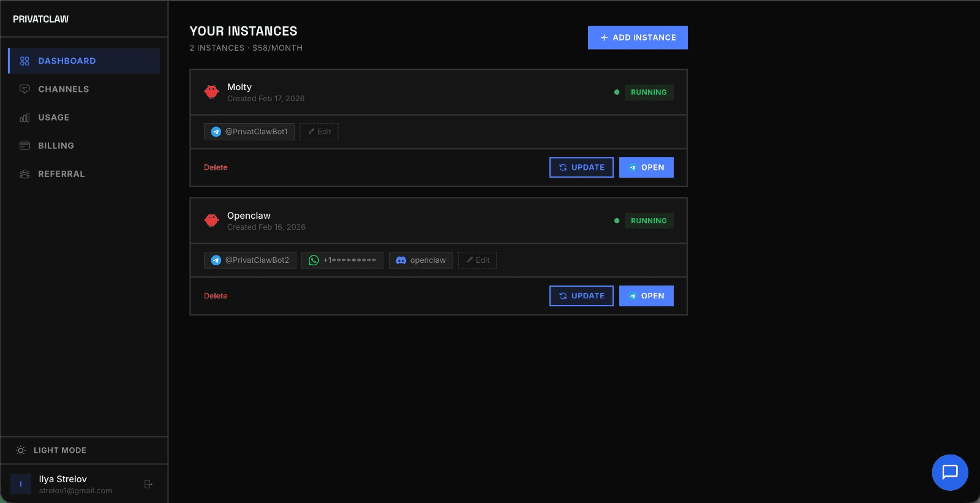
Task: Update the Molty instance
Action: (581, 167)
